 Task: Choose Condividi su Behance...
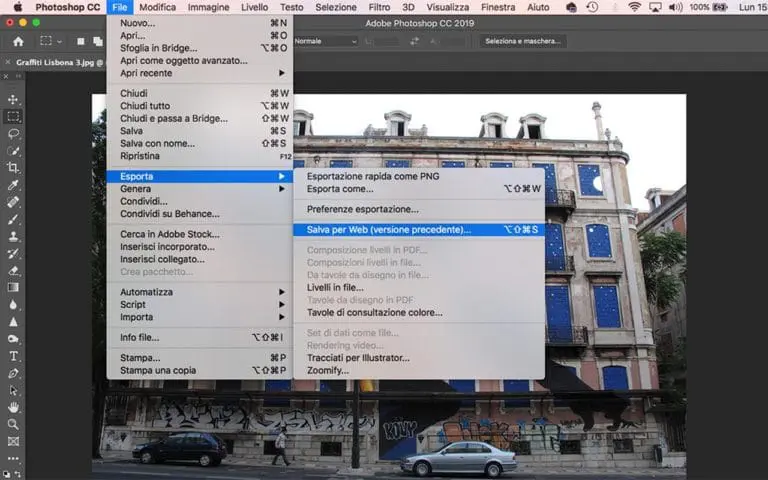point(200,214)
